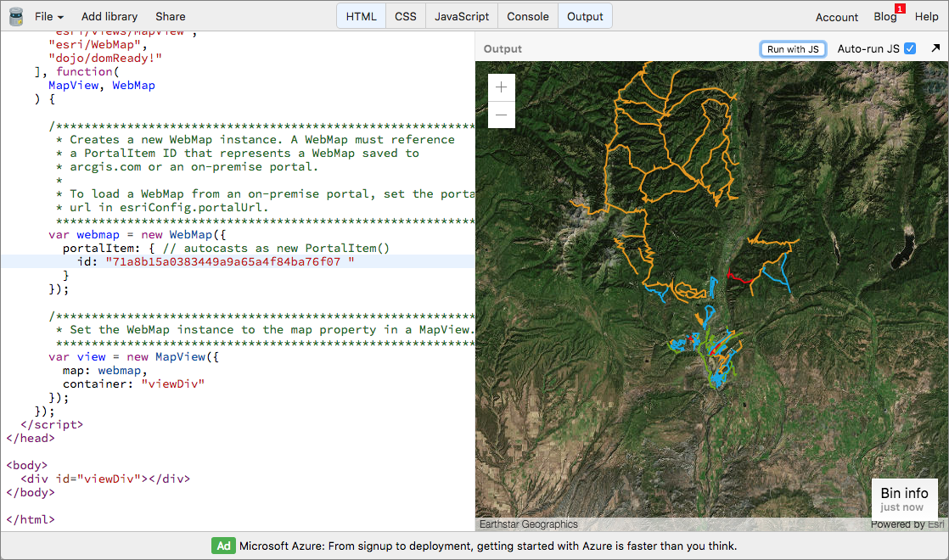Open the Bin info panel
The height and width of the screenshot is (560, 949).
904,499
